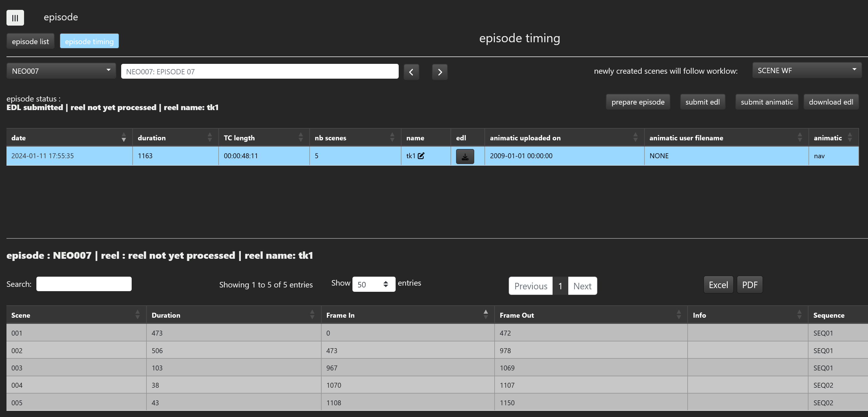The height and width of the screenshot is (417, 868).
Task: Go to previous episode arrow
Action: click(411, 72)
